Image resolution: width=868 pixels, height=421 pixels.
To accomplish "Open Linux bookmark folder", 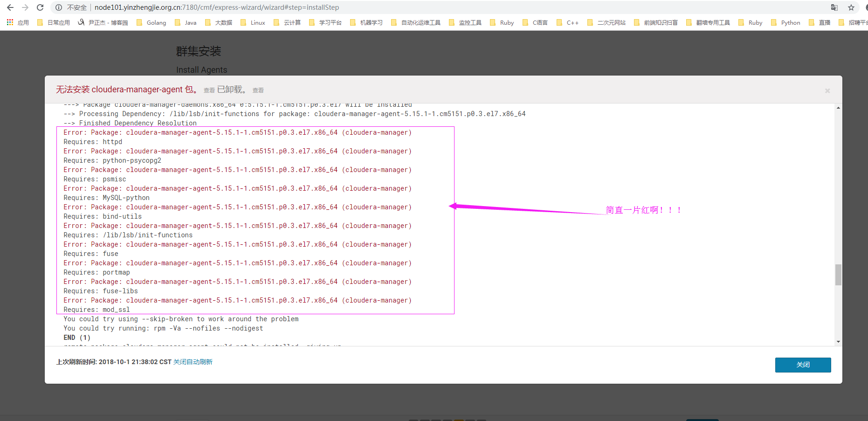I will (x=253, y=22).
